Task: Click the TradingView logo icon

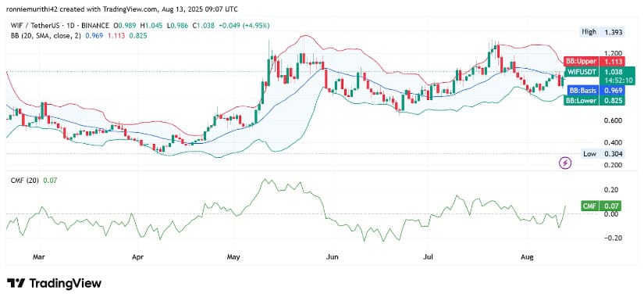Action: point(16,283)
